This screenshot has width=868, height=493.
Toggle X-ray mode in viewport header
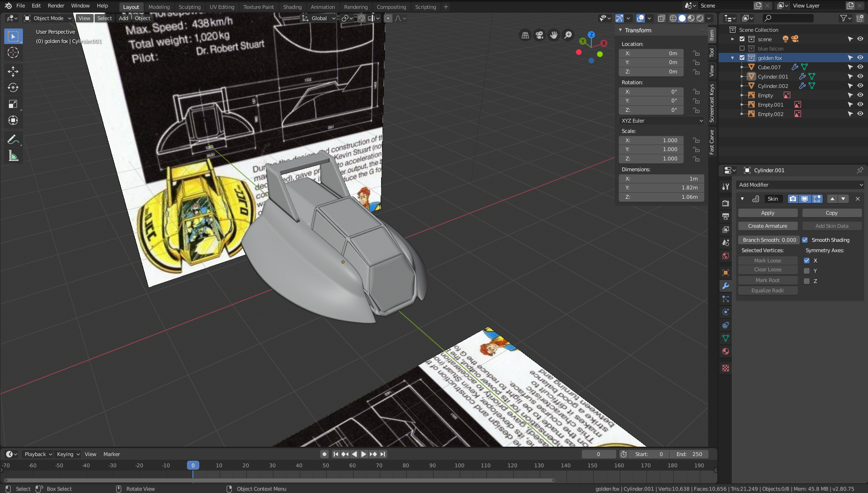[x=661, y=18]
